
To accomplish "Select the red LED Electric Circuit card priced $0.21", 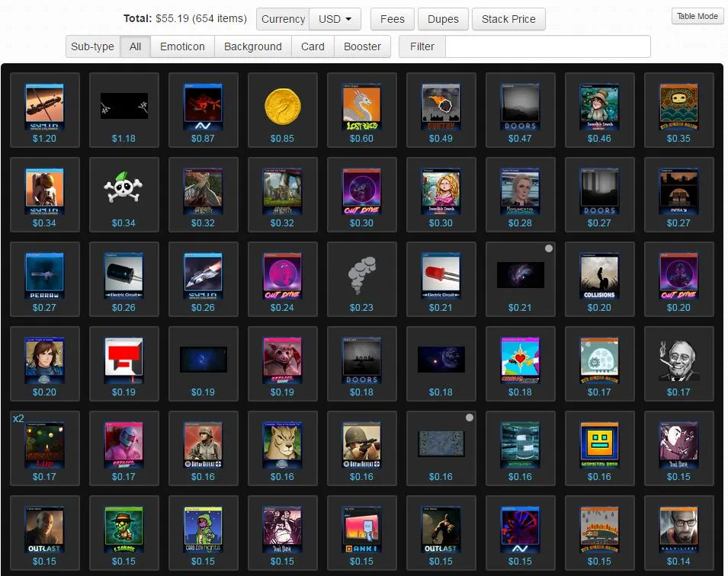I will tap(441, 279).
